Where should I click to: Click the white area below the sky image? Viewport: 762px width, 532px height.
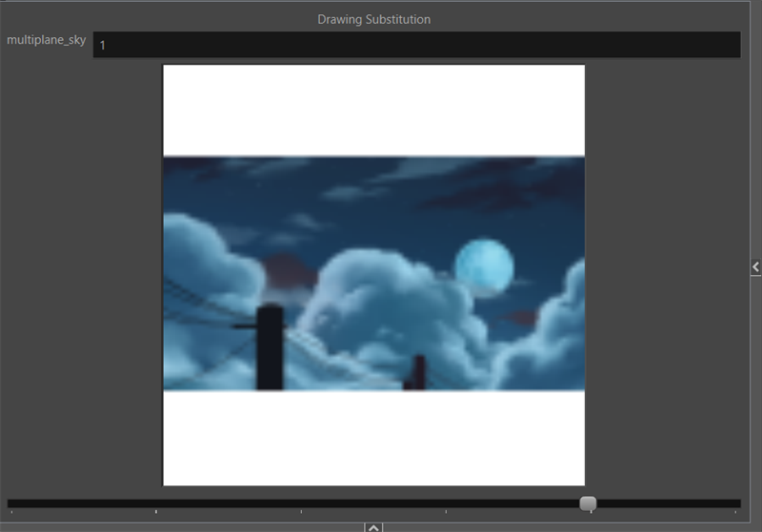click(x=373, y=438)
